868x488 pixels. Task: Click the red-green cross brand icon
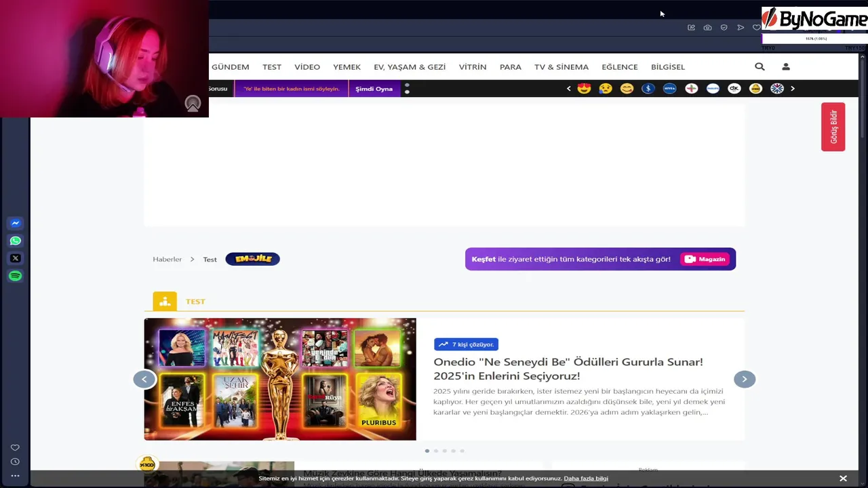coord(691,89)
